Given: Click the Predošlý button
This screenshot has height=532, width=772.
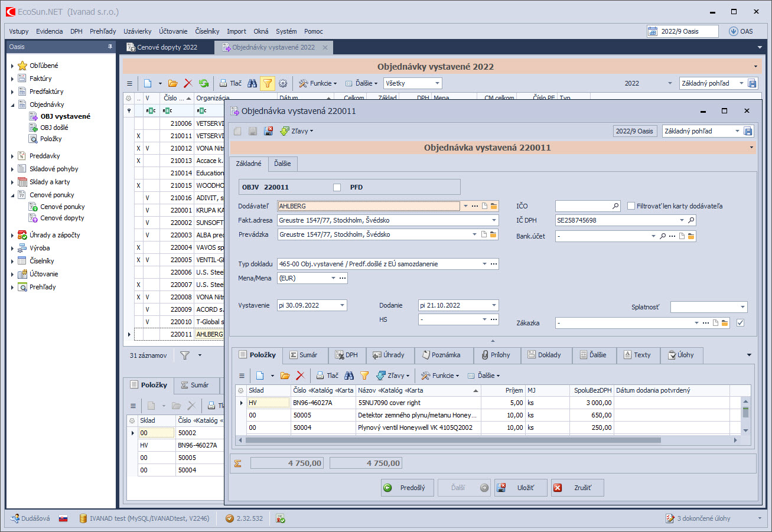Looking at the screenshot, I should click(x=408, y=488).
